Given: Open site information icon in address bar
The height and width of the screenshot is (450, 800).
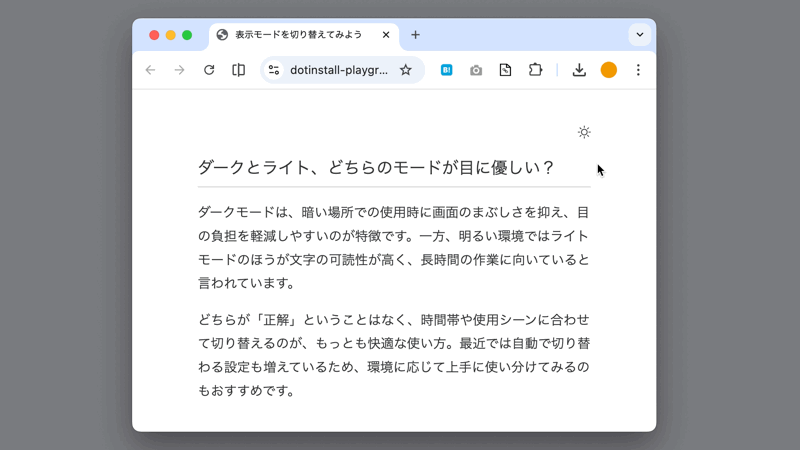Looking at the screenshot, I should pyautogui.click(x=274, y=70).
